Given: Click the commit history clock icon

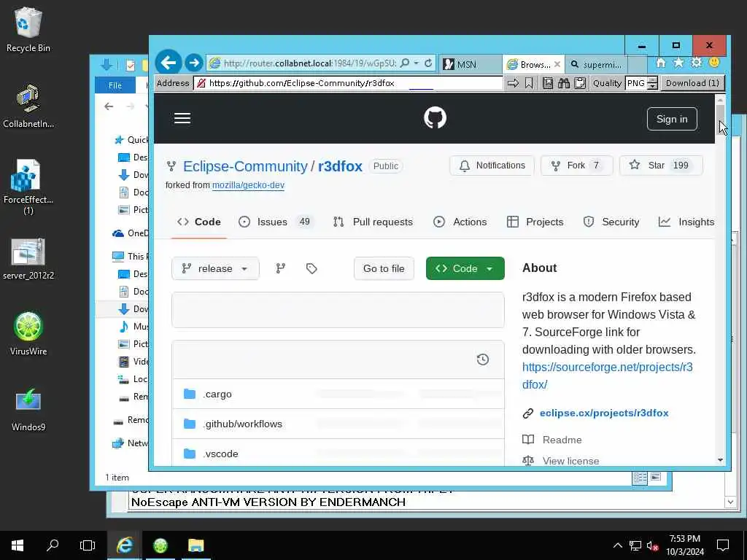Looking at the screenshot, I should [483, 359].
